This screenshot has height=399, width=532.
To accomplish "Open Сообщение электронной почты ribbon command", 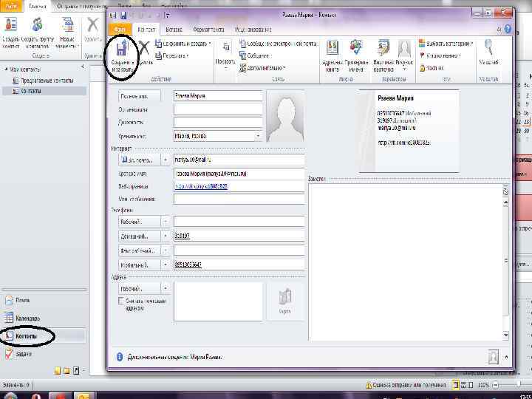I will coord(278,44).
